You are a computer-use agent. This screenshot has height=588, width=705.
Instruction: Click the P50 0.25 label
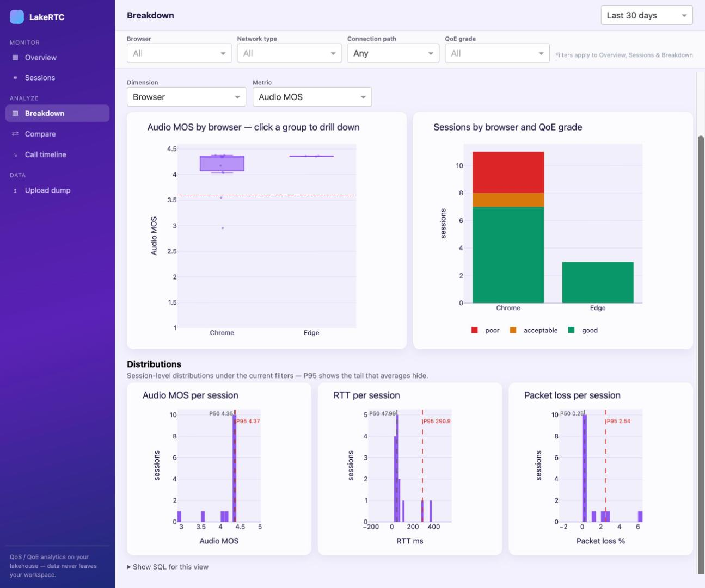pyautogui.click(x=572, y=413)
